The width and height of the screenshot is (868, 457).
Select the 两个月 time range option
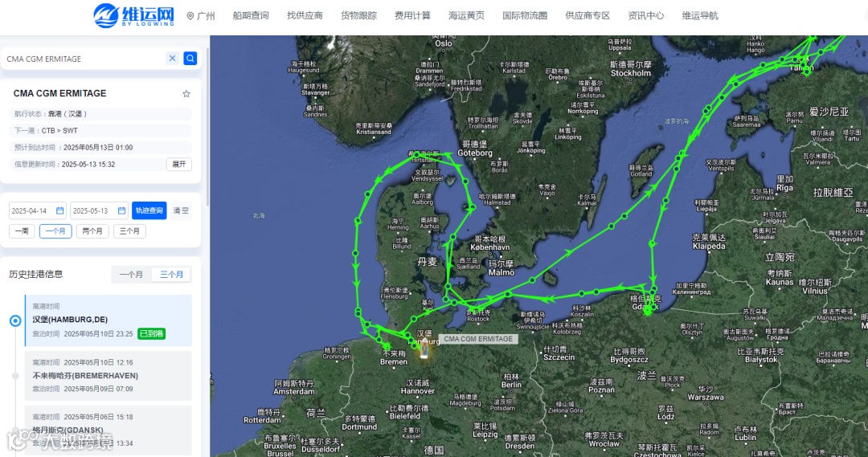(92, 231)
